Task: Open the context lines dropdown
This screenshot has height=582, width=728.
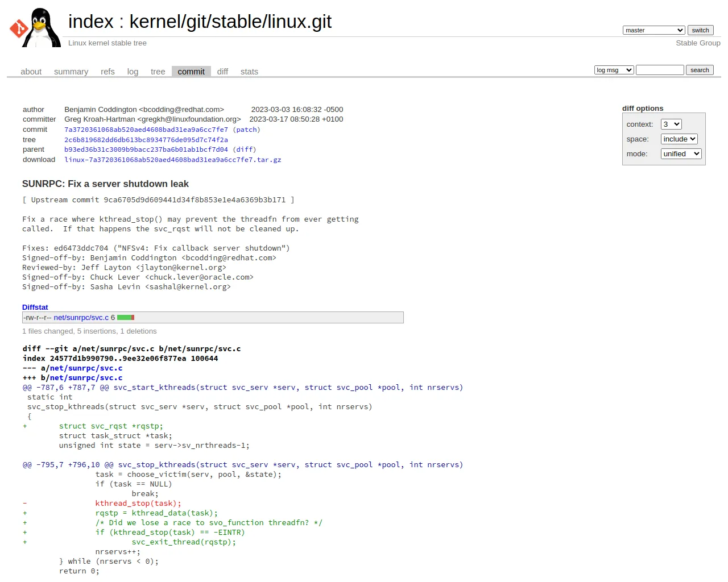Action: coord(671,124)
